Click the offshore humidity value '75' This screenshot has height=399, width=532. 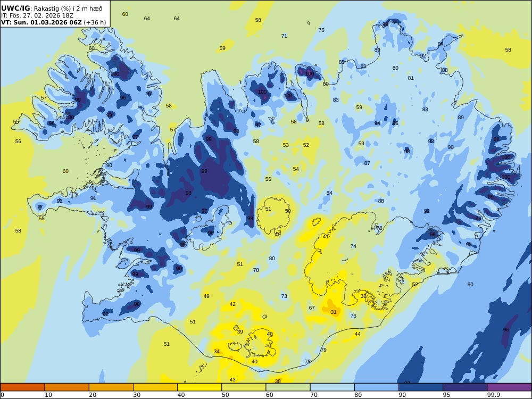click(x=321, y=30)
